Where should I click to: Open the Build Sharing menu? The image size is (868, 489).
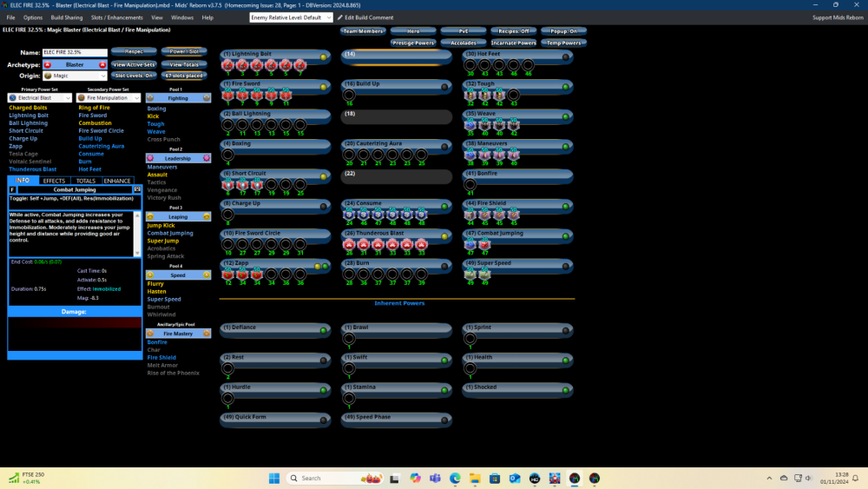coord(67,17)
